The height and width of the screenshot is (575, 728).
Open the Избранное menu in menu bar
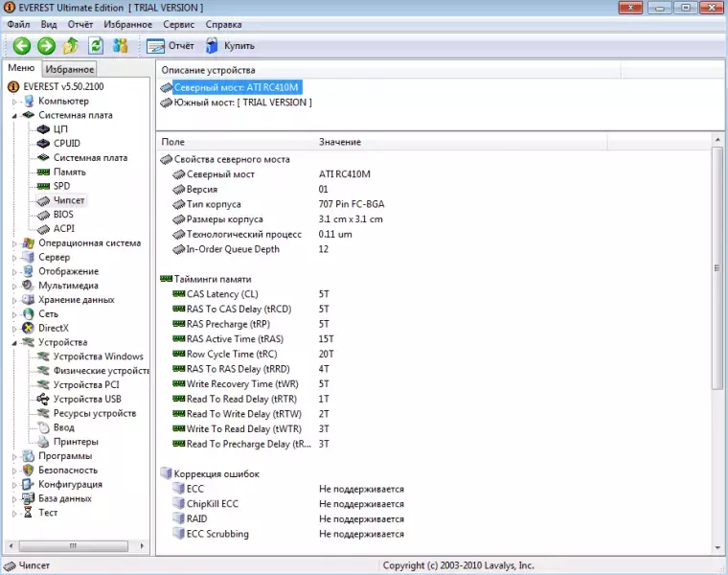coord(127,24)
